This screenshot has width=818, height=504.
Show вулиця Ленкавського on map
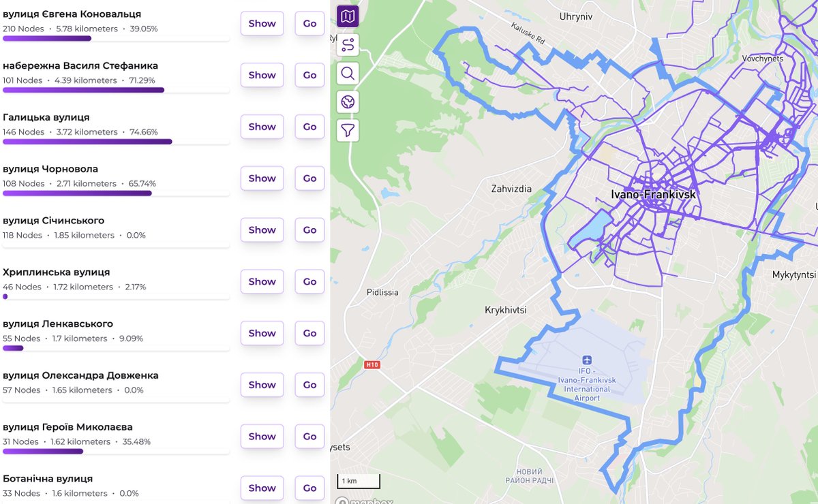(x=262, y=333)
